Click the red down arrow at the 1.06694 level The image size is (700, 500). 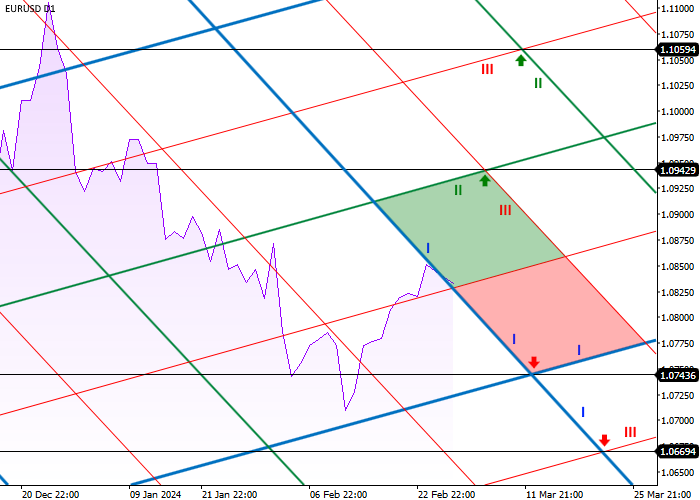604,440
